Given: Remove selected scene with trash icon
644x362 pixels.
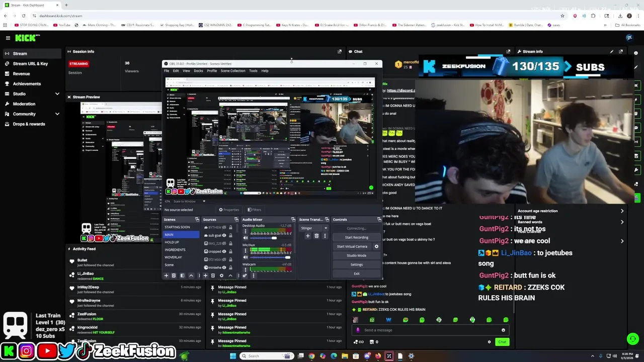Looking at the screenshot, I should coord(174,276).
